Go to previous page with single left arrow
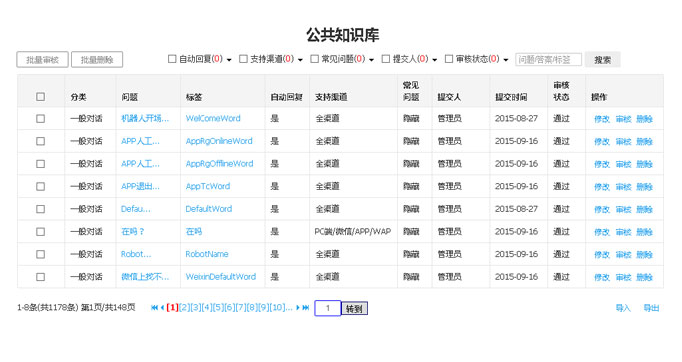The width and height of the screenshot is (682, 362). coord(162,308)
